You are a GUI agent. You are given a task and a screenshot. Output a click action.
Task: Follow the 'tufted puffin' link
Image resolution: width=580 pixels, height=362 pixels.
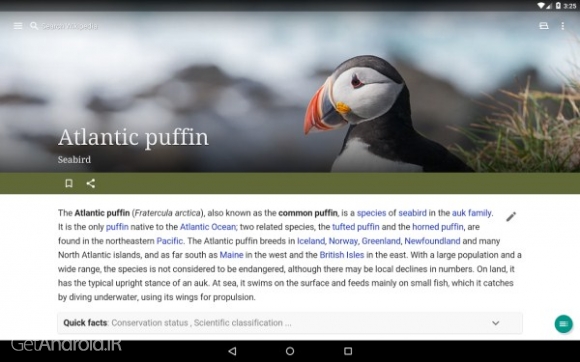[x=356, y=227]
